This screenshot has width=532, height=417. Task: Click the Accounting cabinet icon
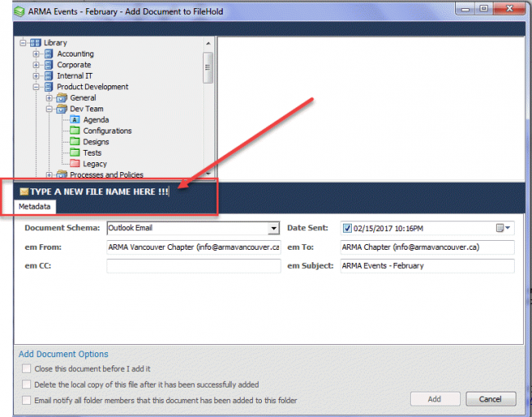48,53
